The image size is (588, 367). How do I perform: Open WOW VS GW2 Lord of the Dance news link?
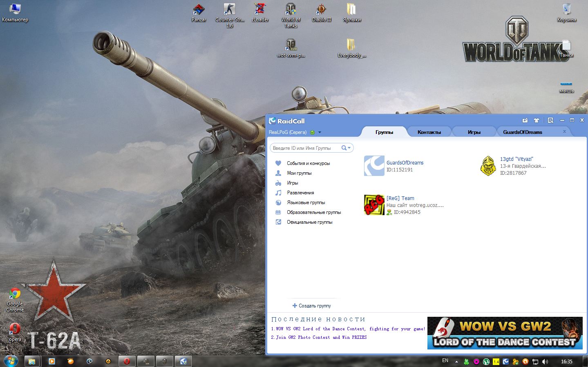pyautogui.click(x=348, y=329)
